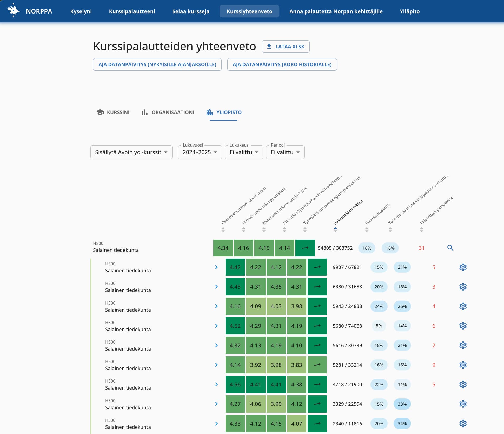Click the Norppa seal logo icon

[x=14, y=10]
